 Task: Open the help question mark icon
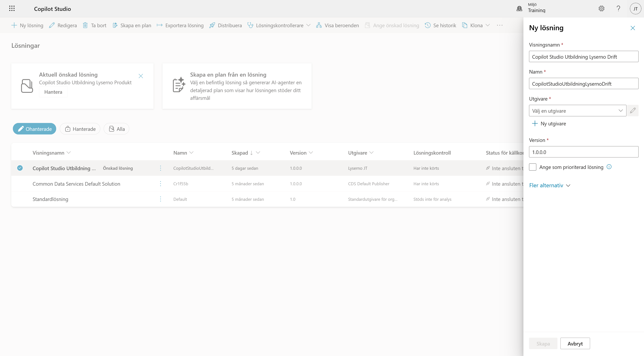(618, 8)
